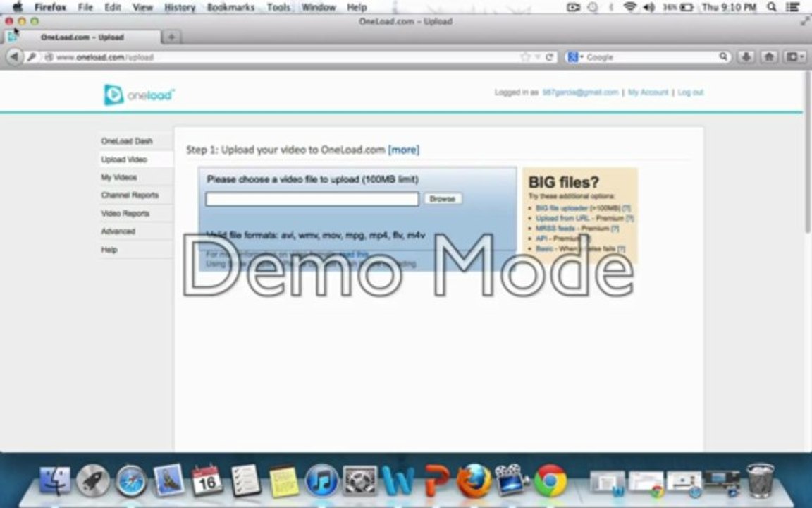Go to Firefox home page icon

769,56
